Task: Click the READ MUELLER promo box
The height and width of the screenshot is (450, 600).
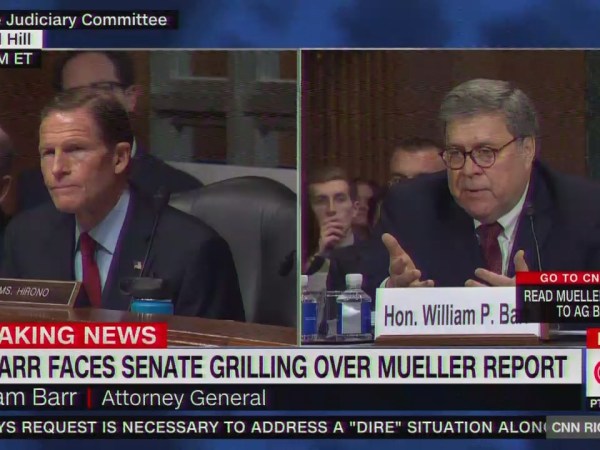Action: (x=560, y=303)
